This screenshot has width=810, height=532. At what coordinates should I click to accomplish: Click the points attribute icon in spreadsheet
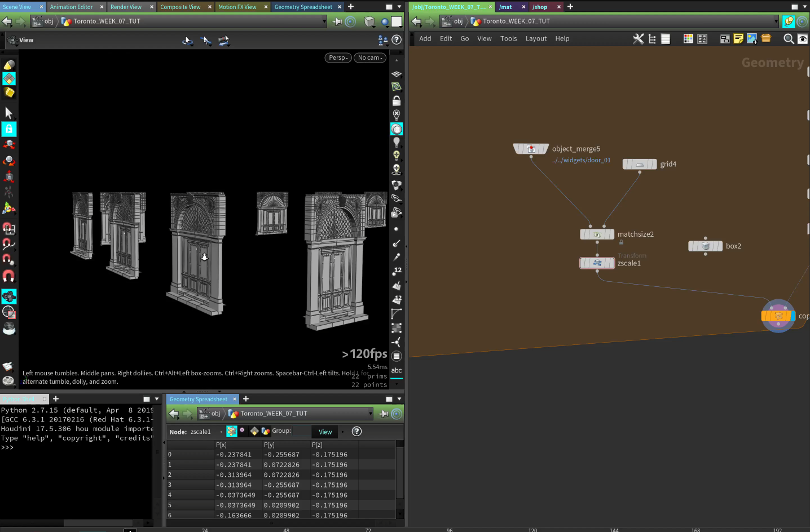pos(232,431)
